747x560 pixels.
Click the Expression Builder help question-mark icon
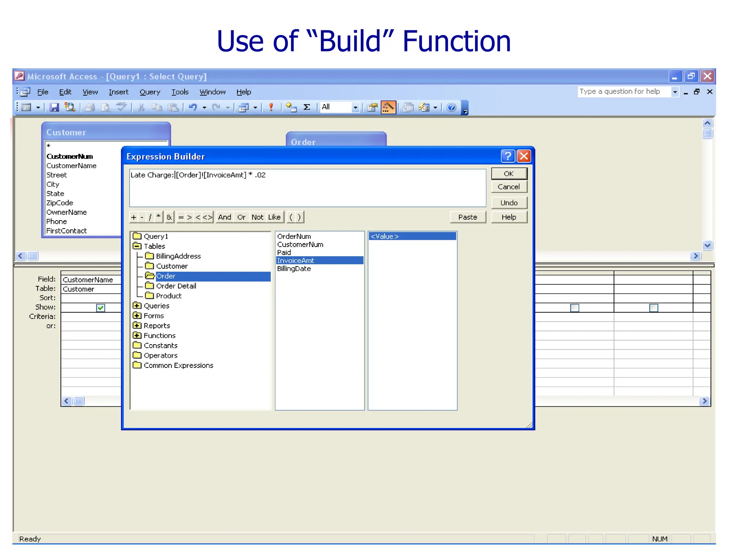(x=508, y=156)
